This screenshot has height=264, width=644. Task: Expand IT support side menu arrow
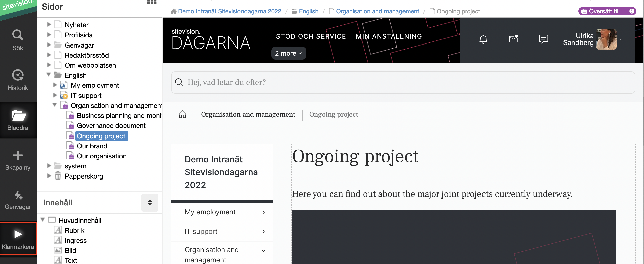[264, 232]
